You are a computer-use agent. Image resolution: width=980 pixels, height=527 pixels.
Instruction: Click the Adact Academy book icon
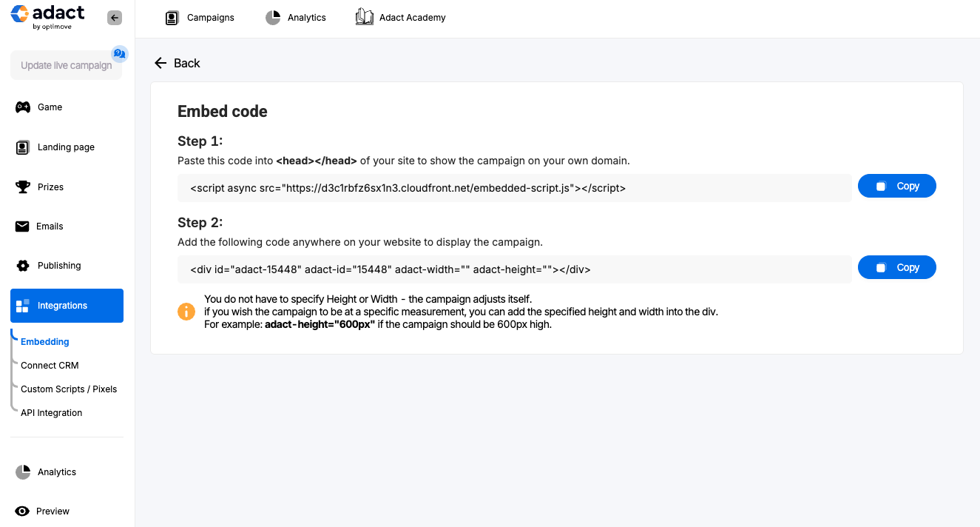click(x=365, y=17)
